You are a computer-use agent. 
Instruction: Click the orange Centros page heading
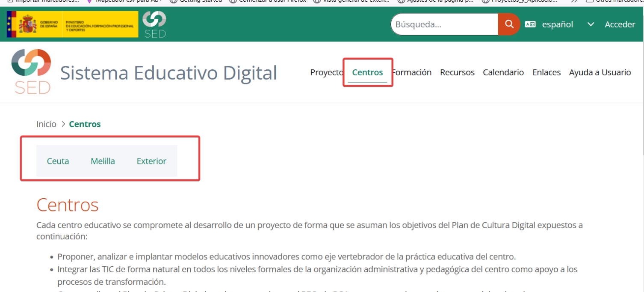(68, 205)
